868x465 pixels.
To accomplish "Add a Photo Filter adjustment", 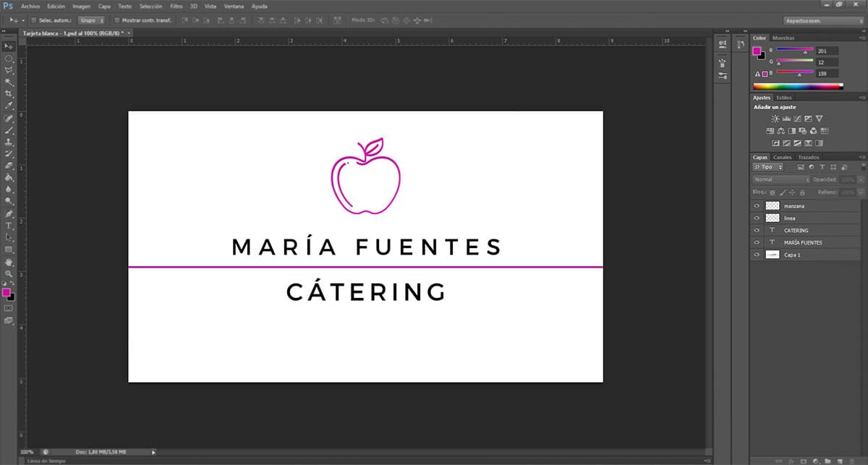I will point(803,131).
